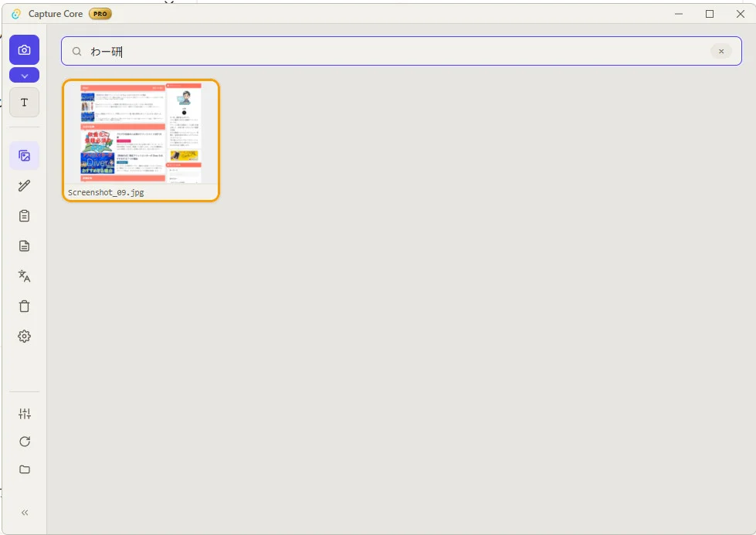
Task: Open the magic wand edit tool
Action: coord(24,185)
